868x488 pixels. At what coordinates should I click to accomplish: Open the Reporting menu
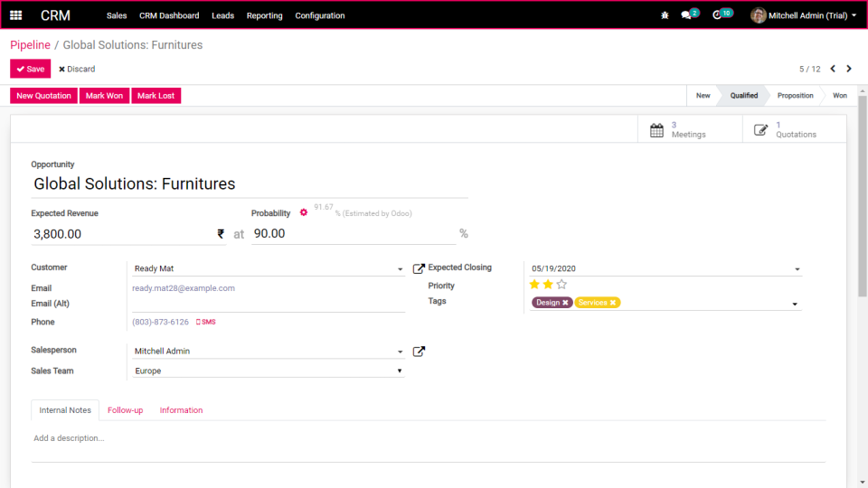tap(265, 15)
